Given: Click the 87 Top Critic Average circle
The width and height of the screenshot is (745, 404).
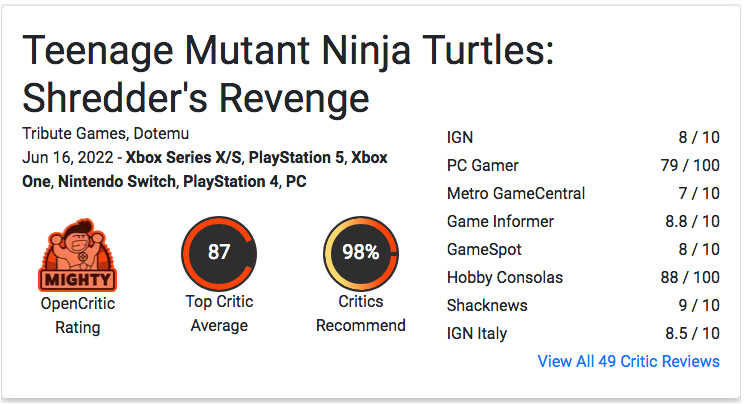Looking at the screenshot, I should coord(219,253).
